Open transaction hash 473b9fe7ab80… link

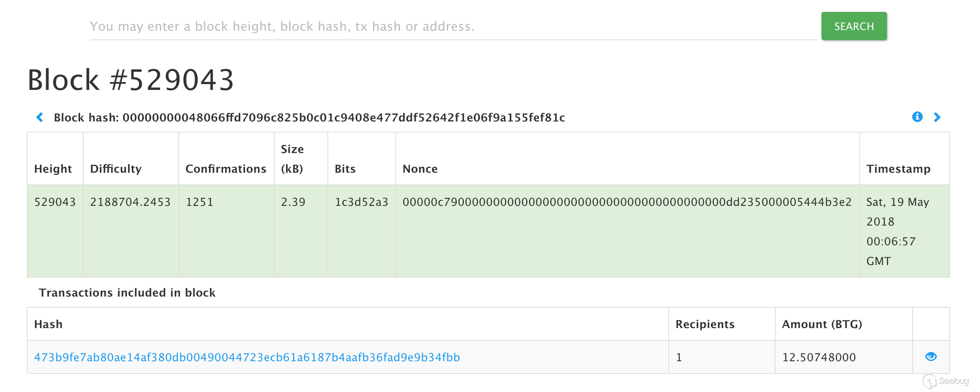247,357
